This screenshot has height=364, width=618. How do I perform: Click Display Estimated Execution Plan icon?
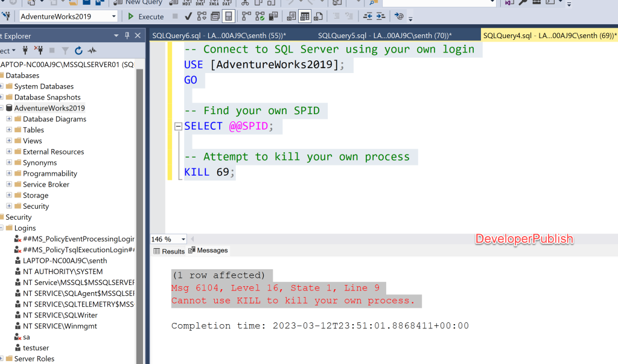coord(202,16)
